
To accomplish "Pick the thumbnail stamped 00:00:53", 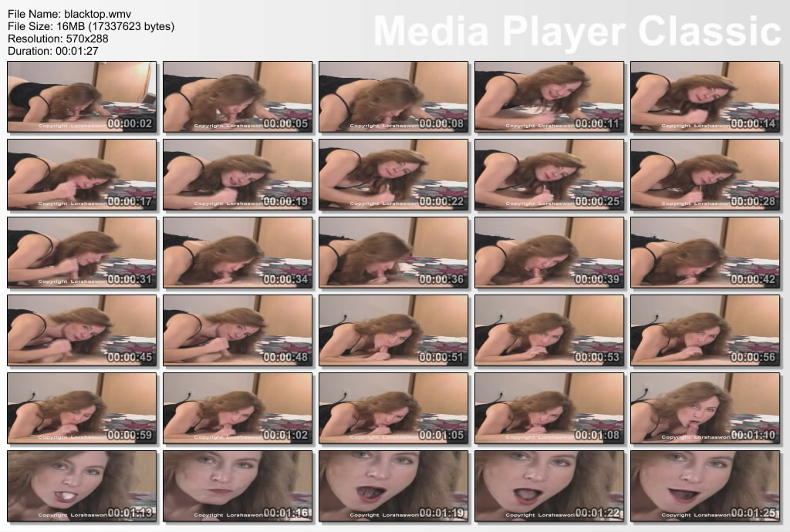I will pyautogui.click(x=549, y=331).
